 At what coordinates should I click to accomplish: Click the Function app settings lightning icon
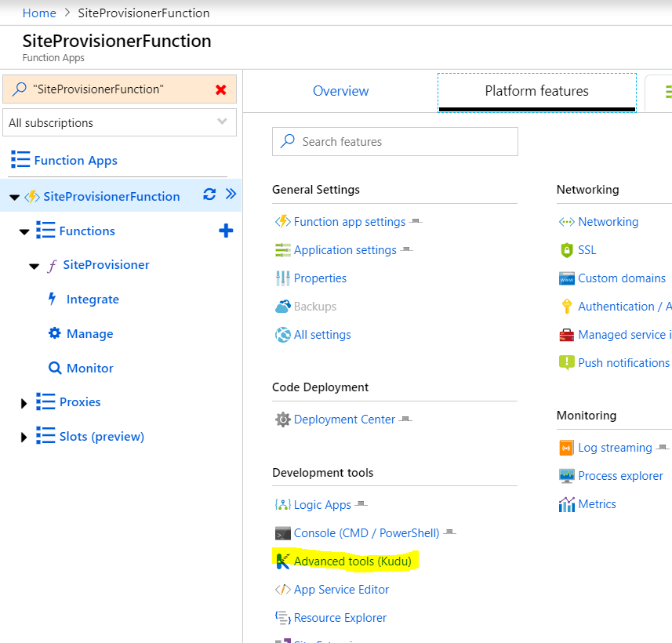tap(283, 221)
